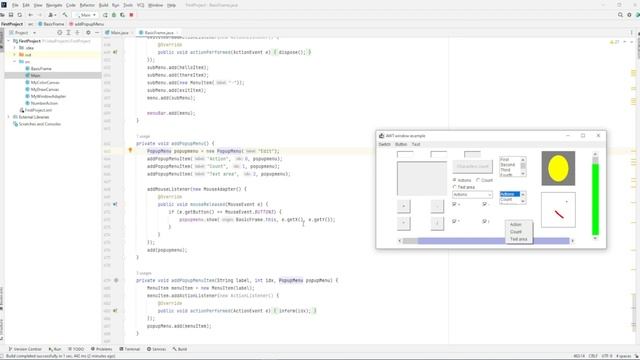
Task: Click the purple horizontal scrollbar in AWT window
Action: click(486, 241)
